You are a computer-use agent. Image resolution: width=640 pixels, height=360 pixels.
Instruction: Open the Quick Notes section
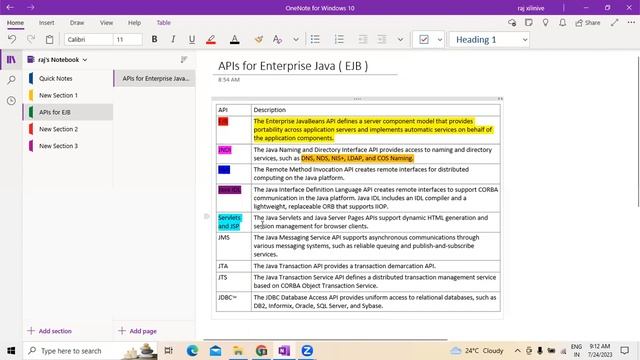tap(68, 78)
